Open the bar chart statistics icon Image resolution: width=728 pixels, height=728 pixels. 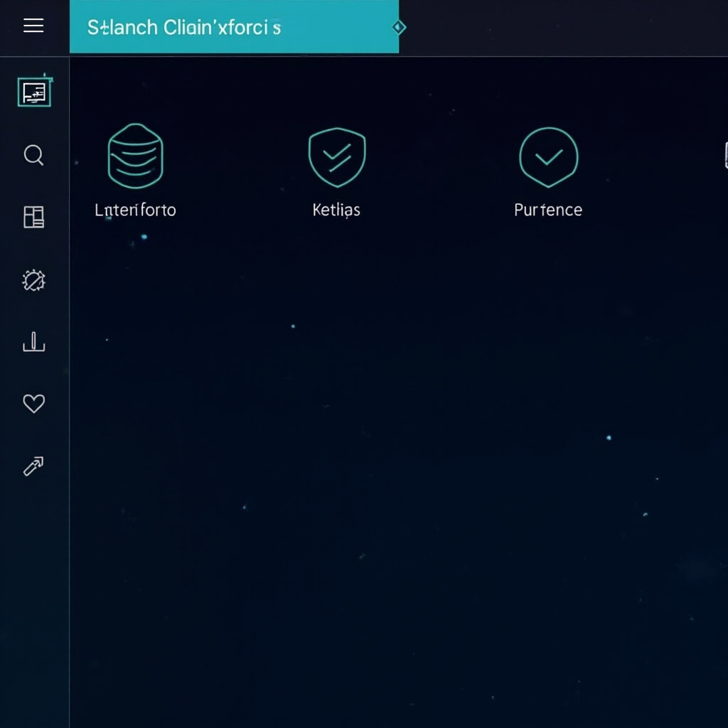point(33,342)
